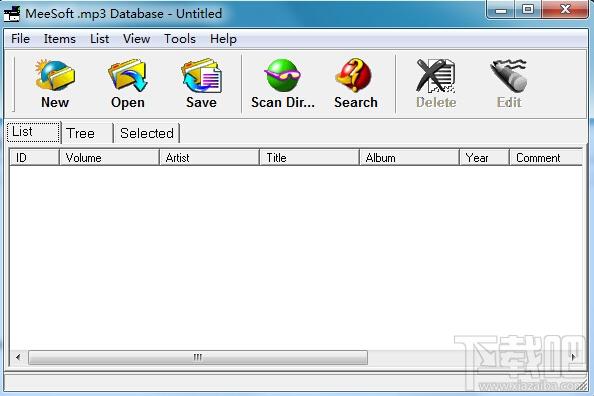Viewport: 594px width, 396px height.
Task: Click the horizontal scrollbar left arrow
Action: coord(18,357)
